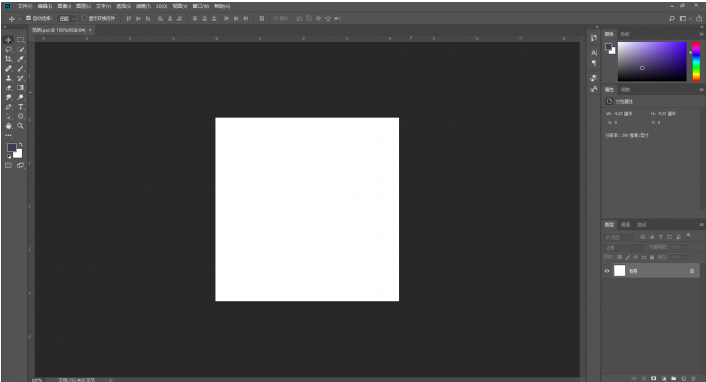Screen dimensions: 706x382
Task: Open the layer kind filter dropdown
Action: click(x=619, y=237)
